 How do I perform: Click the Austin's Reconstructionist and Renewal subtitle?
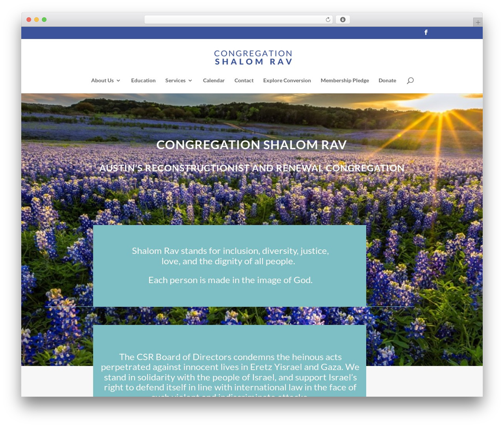coord(252,168)
